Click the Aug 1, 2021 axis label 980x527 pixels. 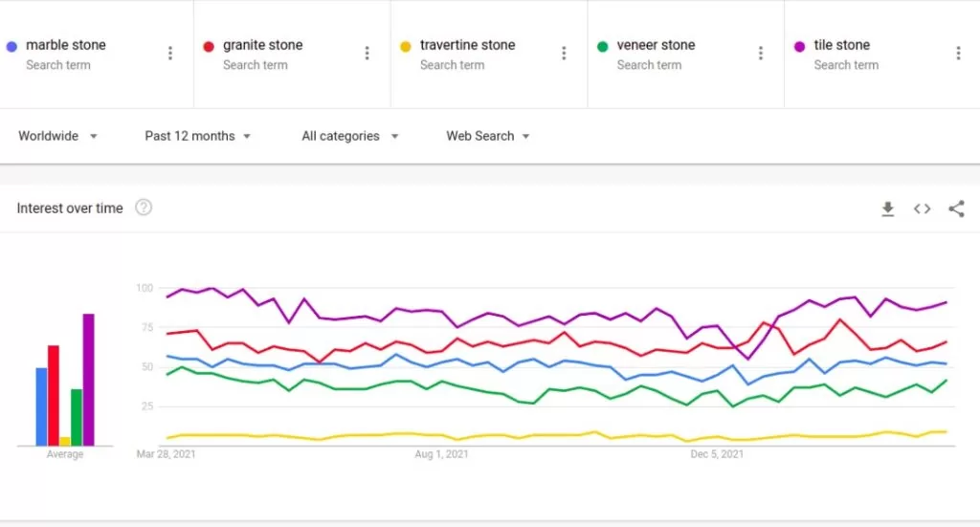point(439,454)
